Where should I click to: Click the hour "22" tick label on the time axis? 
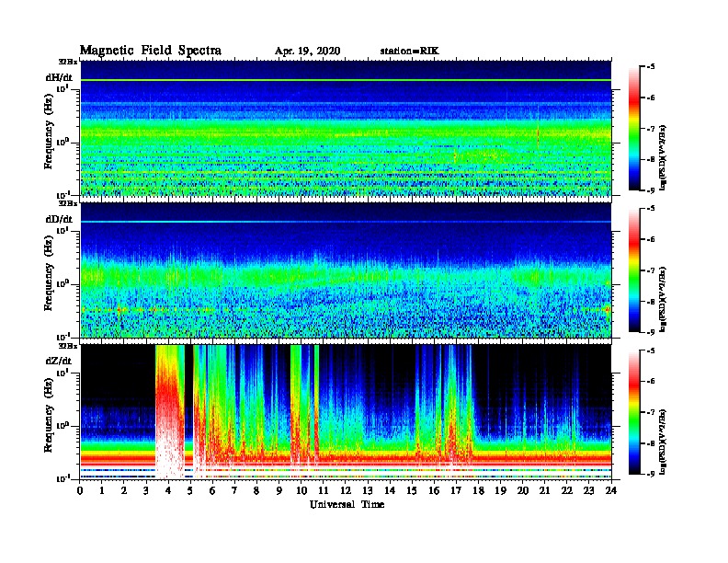567,490
